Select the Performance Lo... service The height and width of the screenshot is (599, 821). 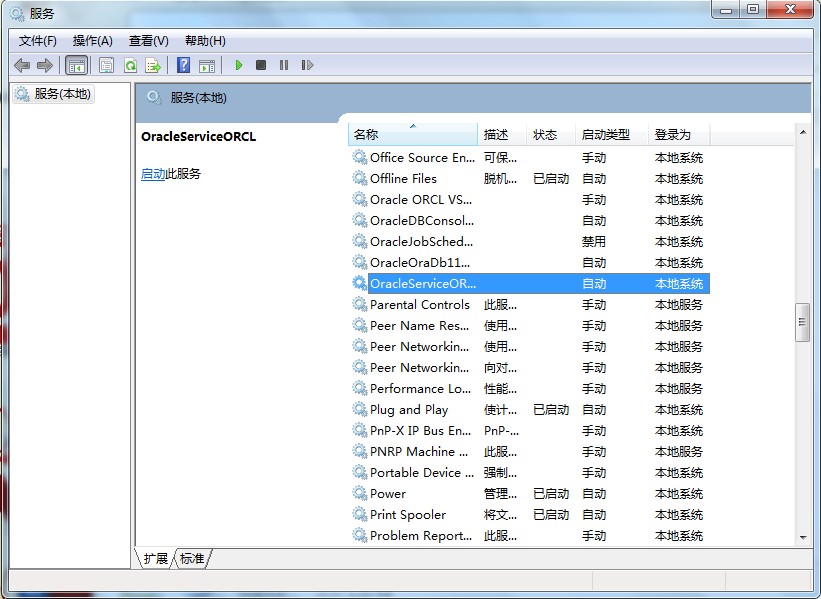pos(529,389)
